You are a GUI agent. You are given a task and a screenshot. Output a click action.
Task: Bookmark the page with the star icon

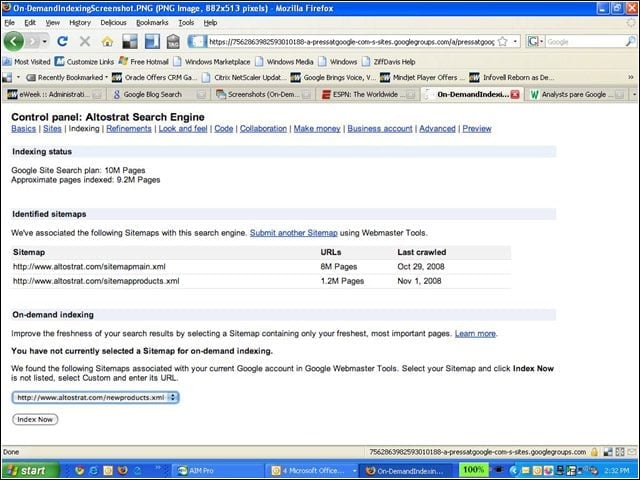(503, 41)
